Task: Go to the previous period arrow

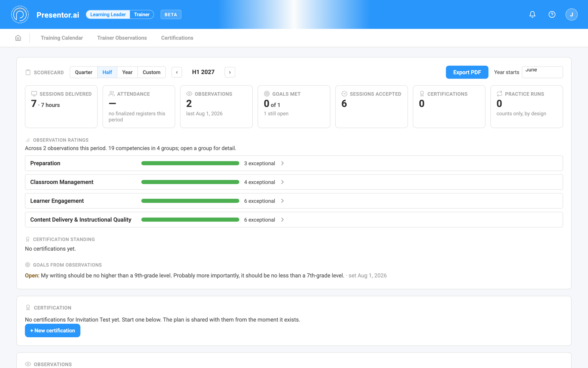Action: (x=177, y=72)
